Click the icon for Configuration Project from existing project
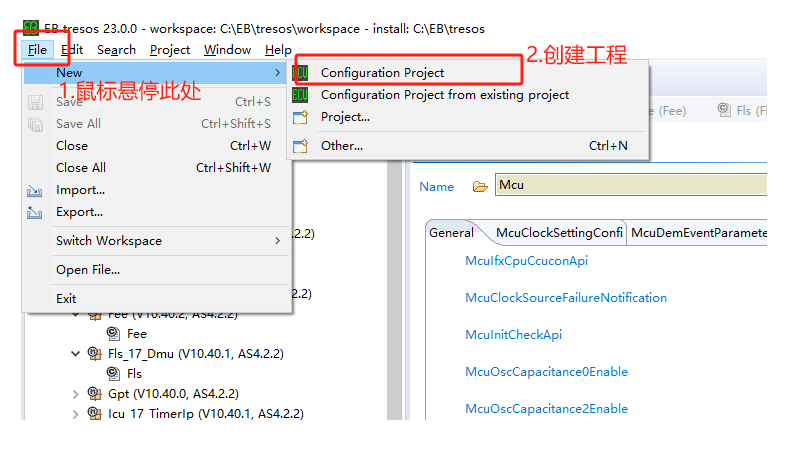 [301, 95]
